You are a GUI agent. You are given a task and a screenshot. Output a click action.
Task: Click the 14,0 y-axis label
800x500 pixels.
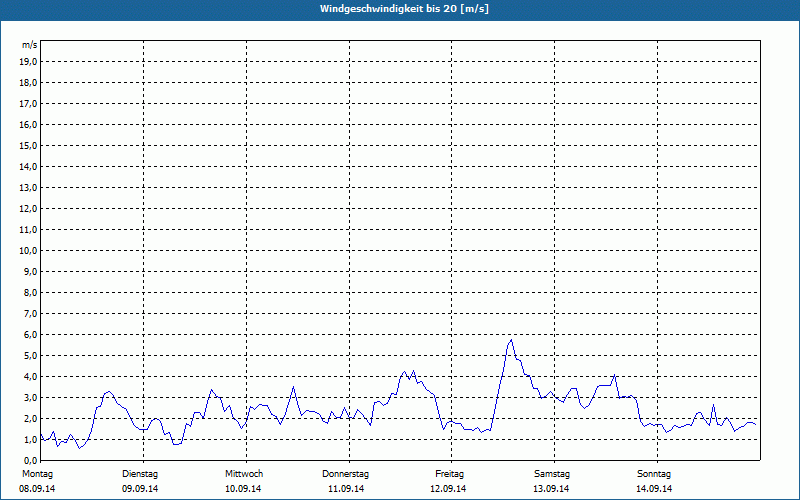click(x=28, y=166)
